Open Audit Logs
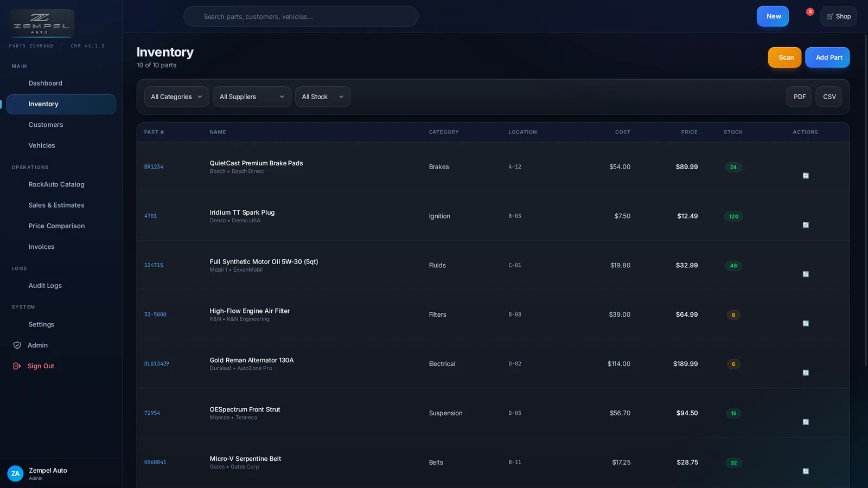 (x=61, y=286)
